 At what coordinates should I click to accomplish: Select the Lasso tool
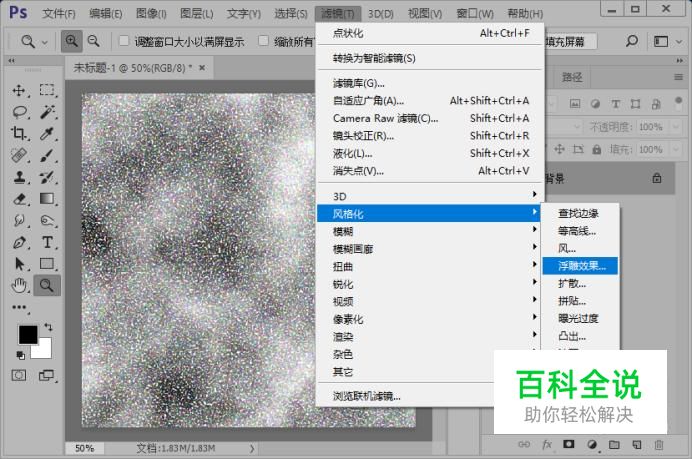coord(19,112)
